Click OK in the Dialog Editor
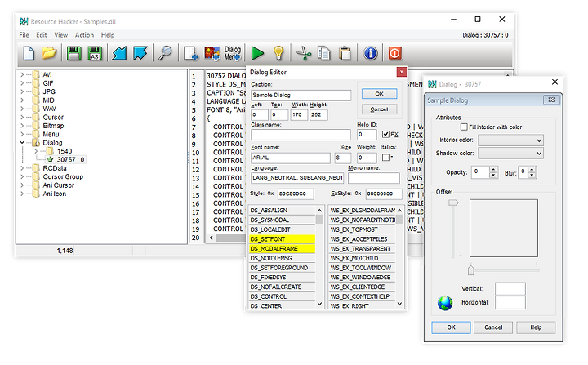This screenshot has height=365, width=588. point(379,94)
